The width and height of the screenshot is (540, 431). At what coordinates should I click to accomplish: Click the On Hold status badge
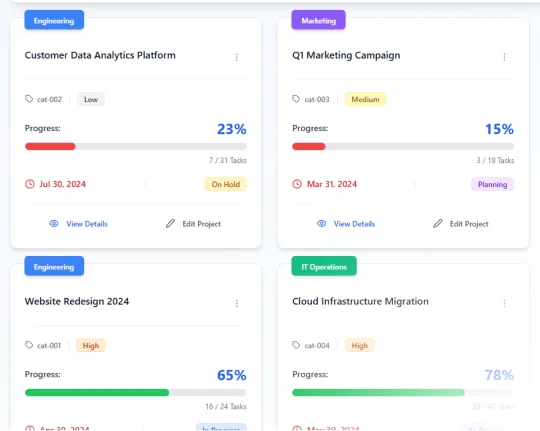tap(226, 184)
